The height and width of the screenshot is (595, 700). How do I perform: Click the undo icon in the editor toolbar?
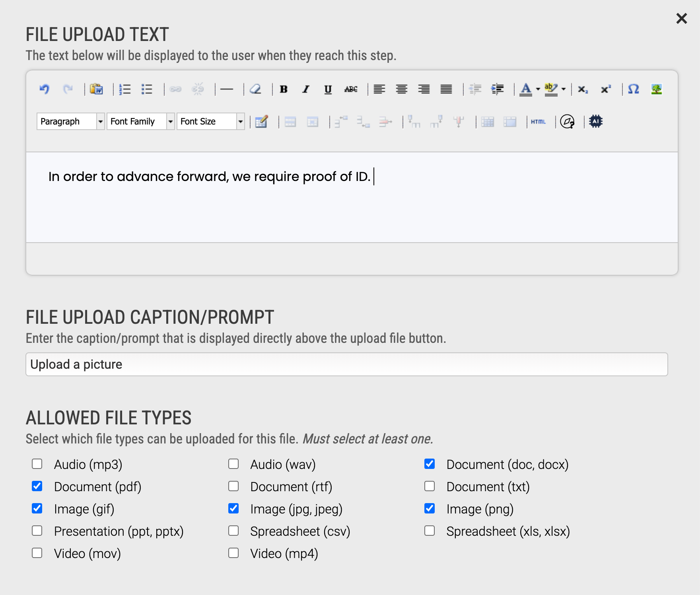pyautogui.click(x=45, y=89)
